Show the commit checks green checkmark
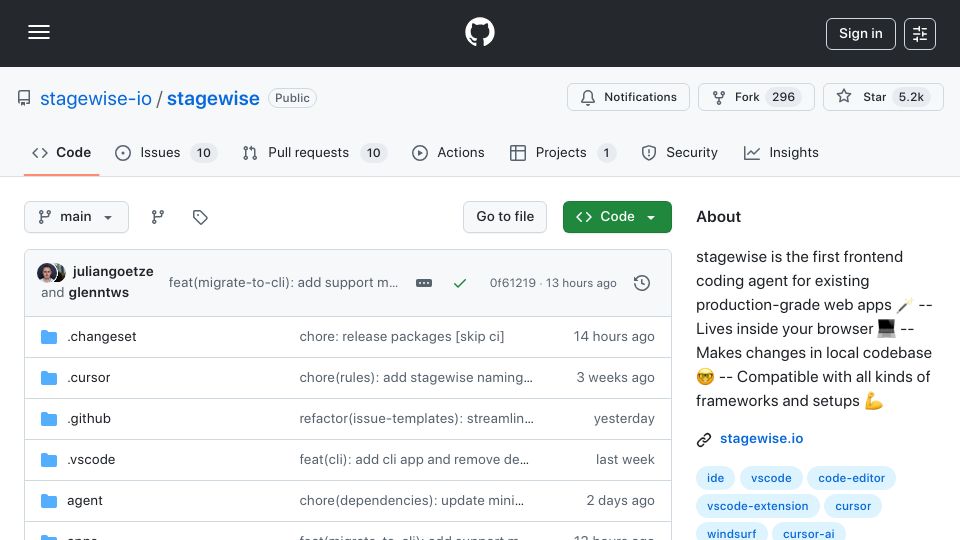Screen dimensions: 960x540 (x=460, y=283)
